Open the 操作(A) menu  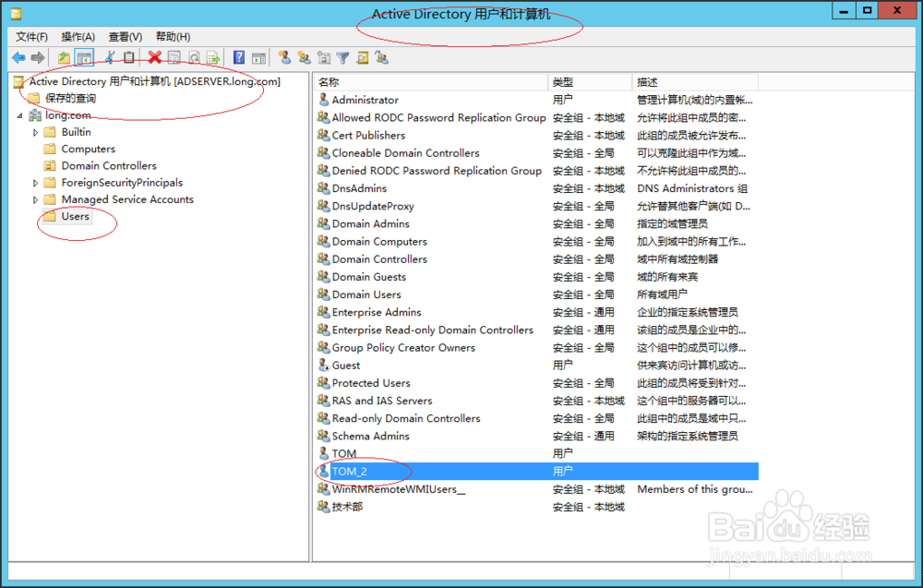78,37
